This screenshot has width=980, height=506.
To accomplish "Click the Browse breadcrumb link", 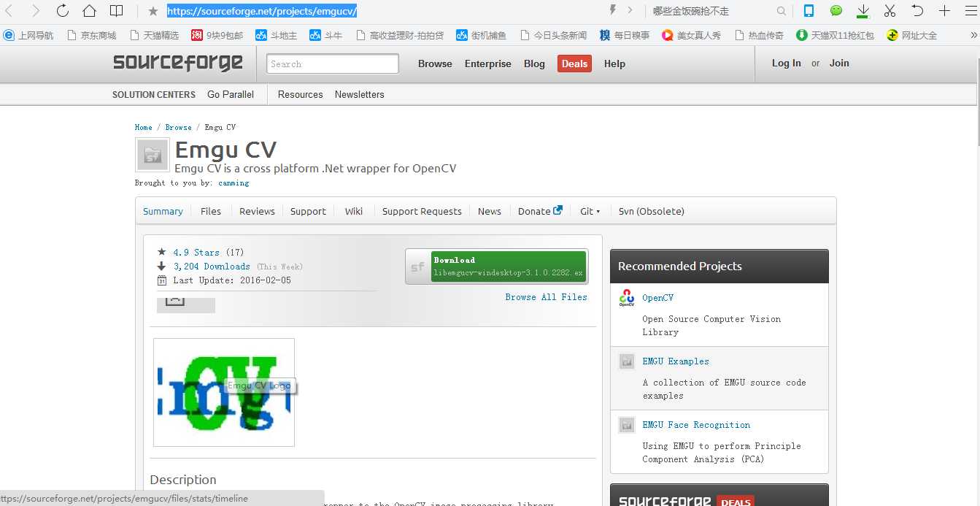I will (x=178, y=127).
